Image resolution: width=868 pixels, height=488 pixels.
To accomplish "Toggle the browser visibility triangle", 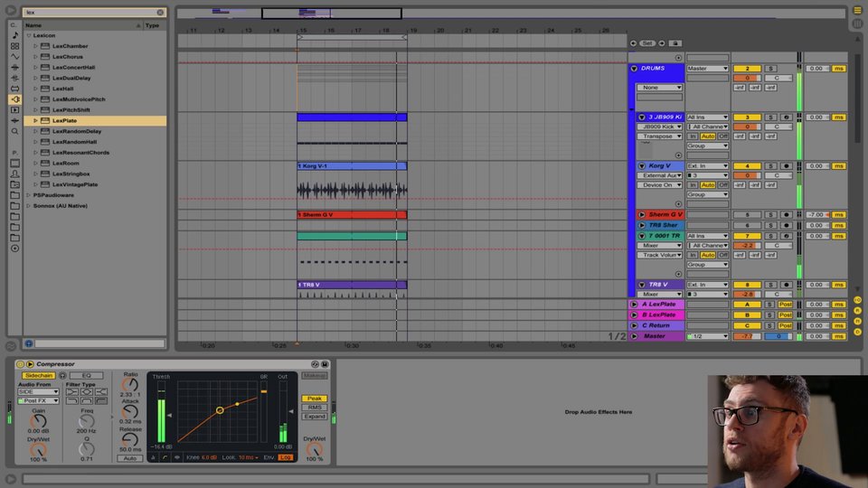I will [x=11, y=11].
